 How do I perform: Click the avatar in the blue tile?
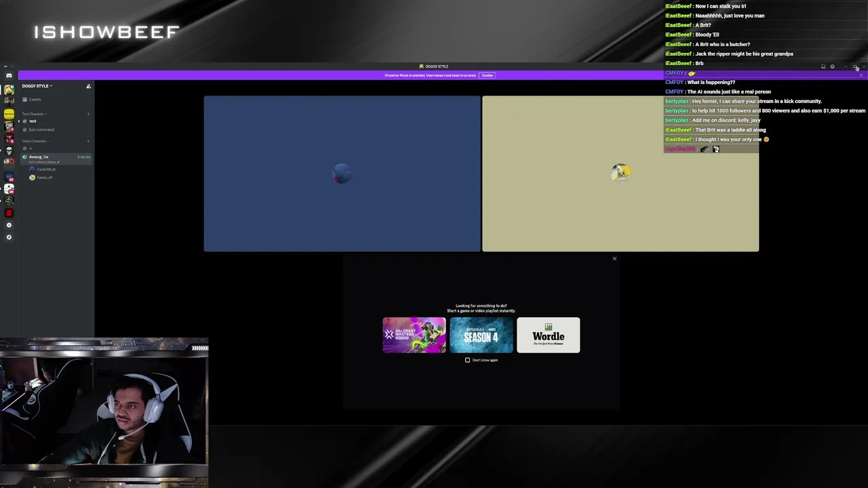pyautogui.click(x=342, y=174)
